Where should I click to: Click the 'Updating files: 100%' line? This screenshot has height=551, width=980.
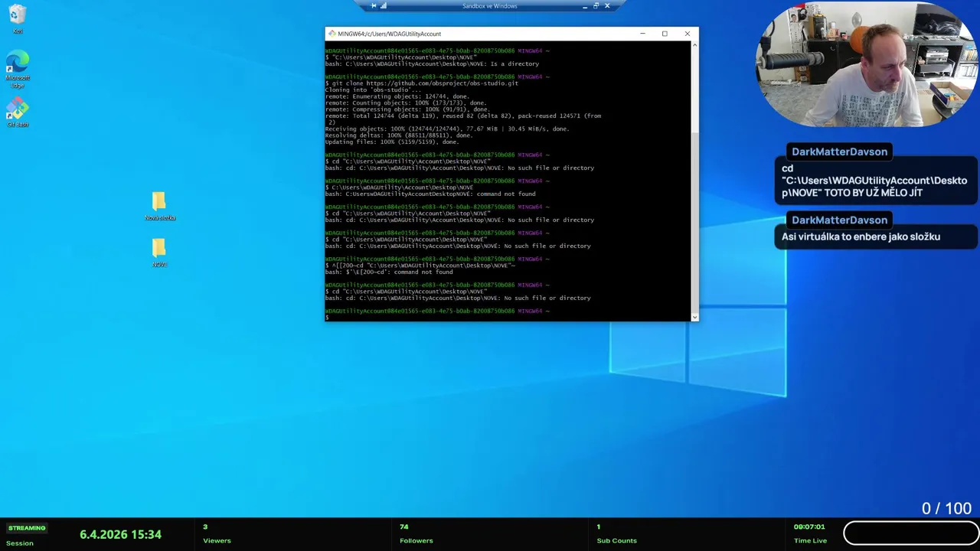pos(392,142)
